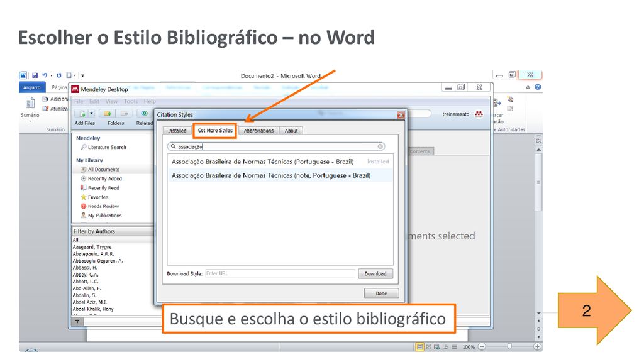Viewport: 644px width, 362px height.
Task: Open the Tools menu in Mendeley Desktop
Action: (131, 101)
